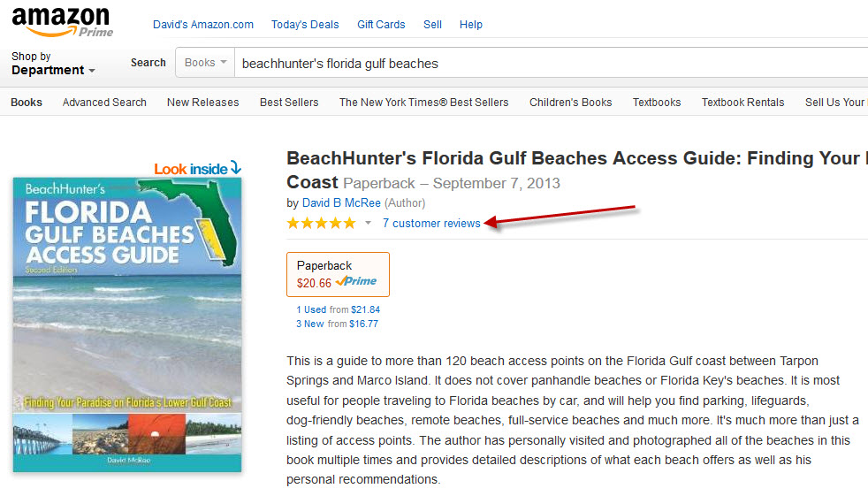Click the five-star rating icons
This screenshot has width=868, height=496.
click(321, 224)
